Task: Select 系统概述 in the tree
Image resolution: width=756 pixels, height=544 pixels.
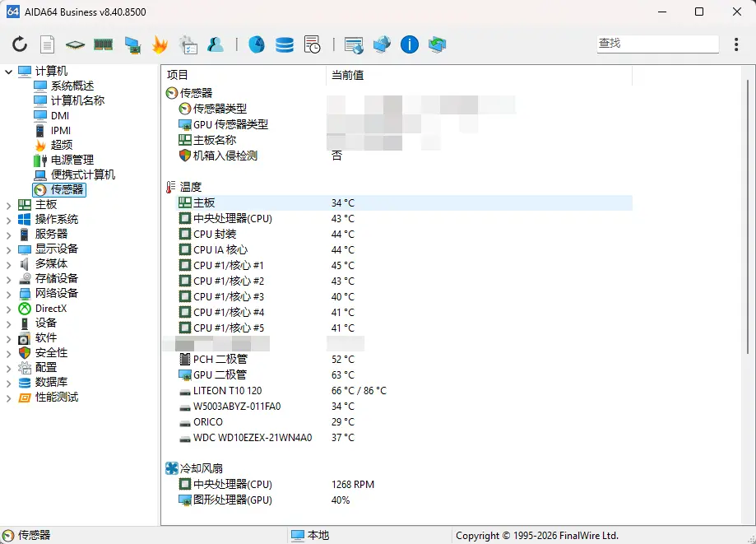Action: point(72,86)
